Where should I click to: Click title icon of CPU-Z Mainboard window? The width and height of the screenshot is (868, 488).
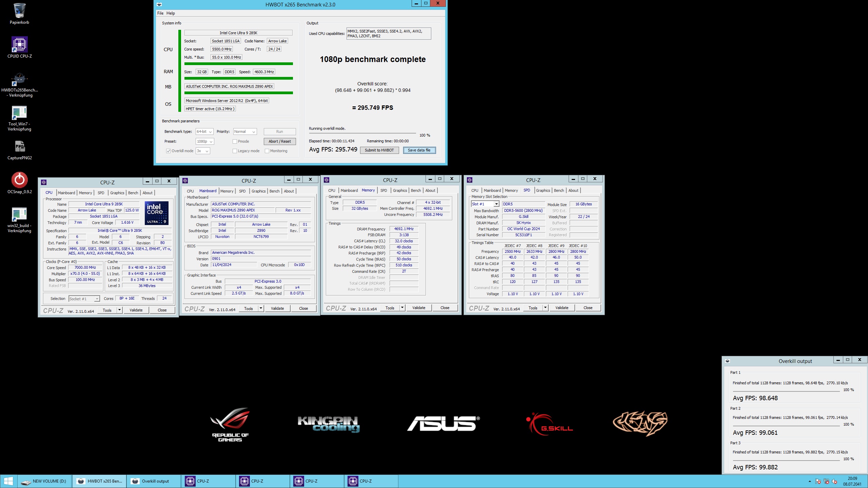point(185,181)
